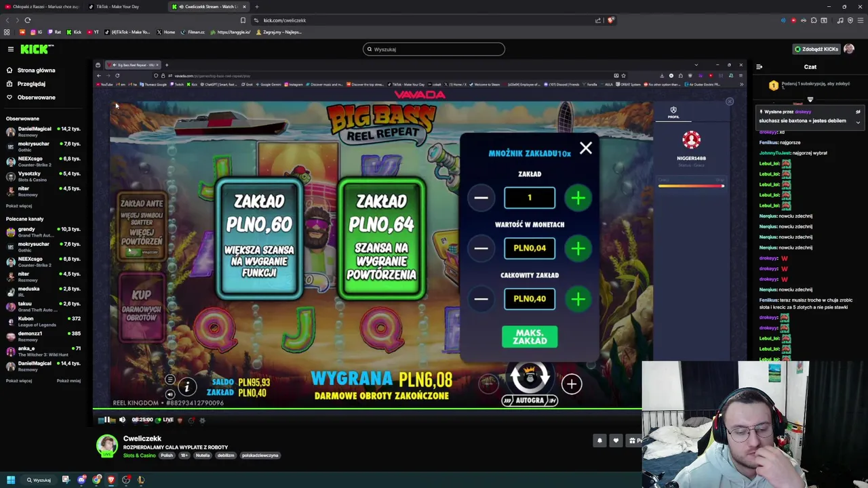The width and height of the screenshot is (868, 488).
Task: Open the PROFIL tab in Vavada sidebar
Action: (x=673, y=113)
